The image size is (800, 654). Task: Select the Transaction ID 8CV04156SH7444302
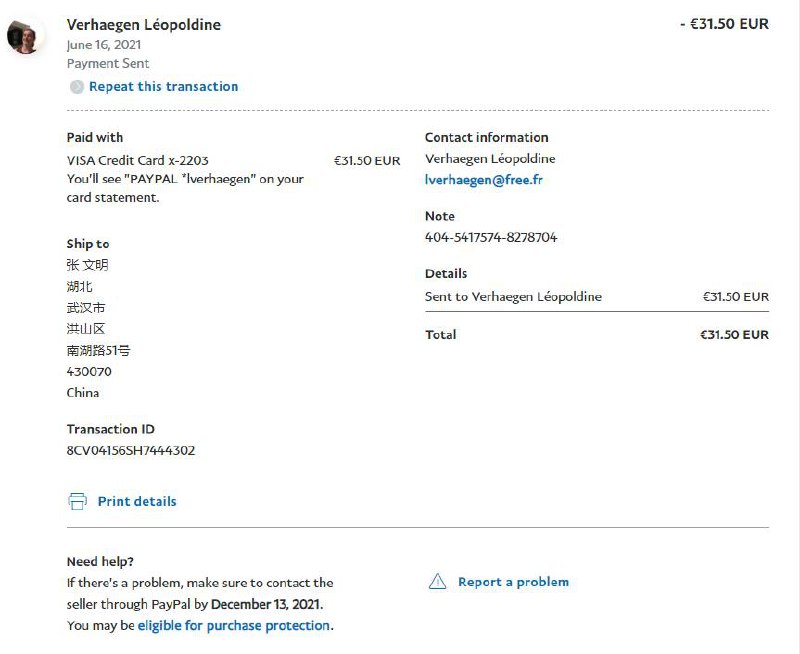tap(131, 450)
